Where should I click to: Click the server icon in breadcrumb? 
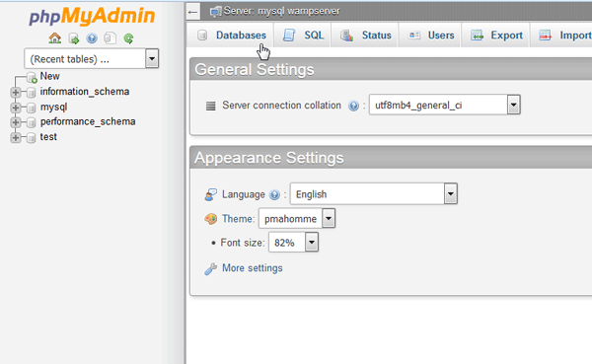pyautogui.click(x=215, y=12)
